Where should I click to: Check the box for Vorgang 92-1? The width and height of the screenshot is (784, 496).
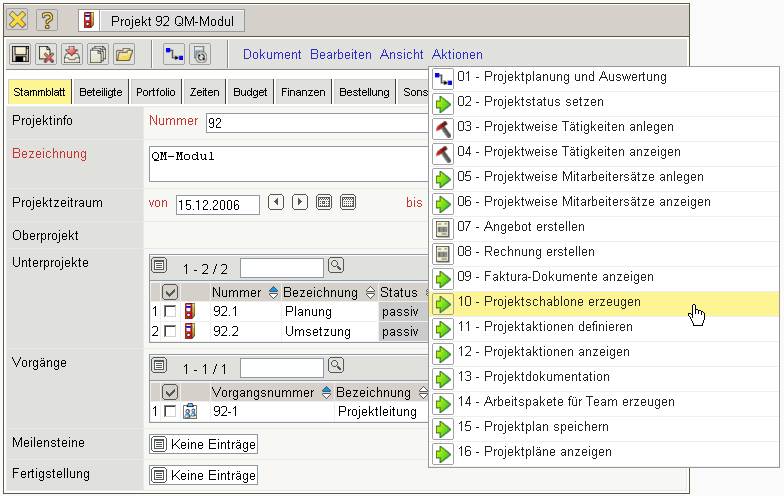(x=170, y=411)
